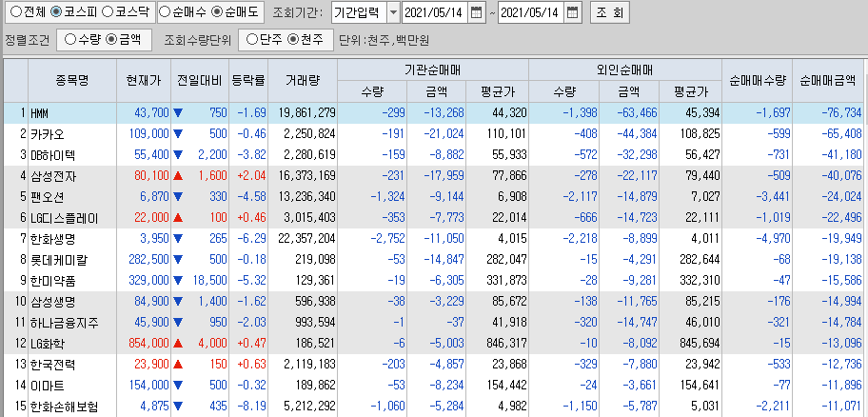
Task: Click the 순매매수량 column header
Action: (x=757, y=80)
